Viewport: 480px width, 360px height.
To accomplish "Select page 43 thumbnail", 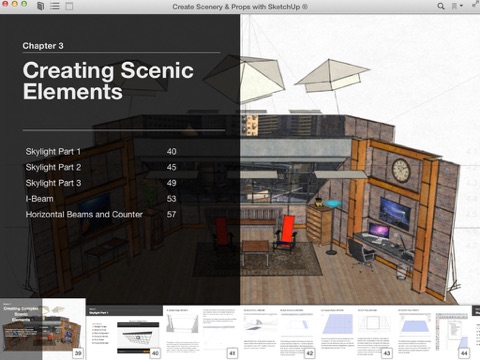I will point(356,333).
